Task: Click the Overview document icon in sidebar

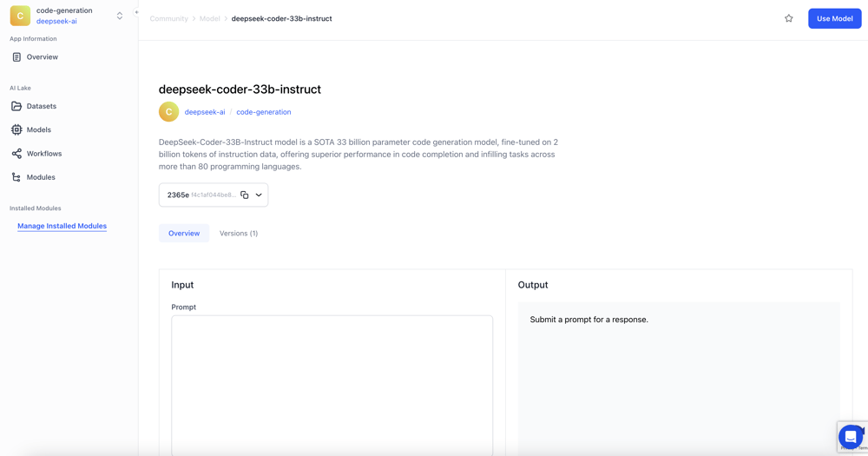Action: 16,57
